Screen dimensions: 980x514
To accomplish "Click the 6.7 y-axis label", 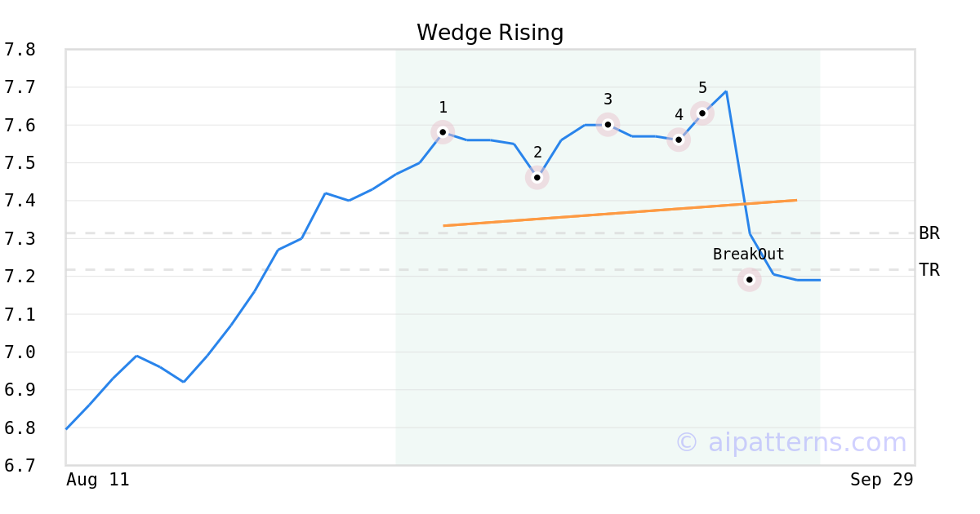I will [20, 466].
